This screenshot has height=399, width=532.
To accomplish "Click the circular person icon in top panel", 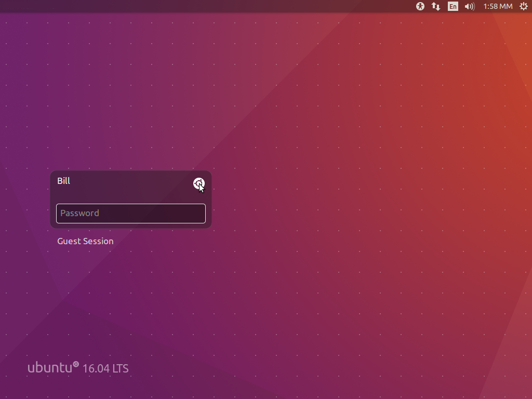I will [420, 6].
